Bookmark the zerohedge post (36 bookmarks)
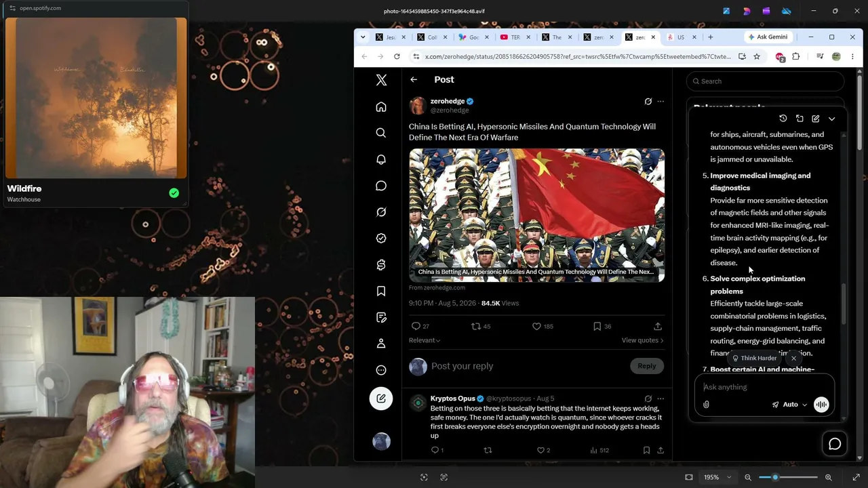 coord(602,327)
